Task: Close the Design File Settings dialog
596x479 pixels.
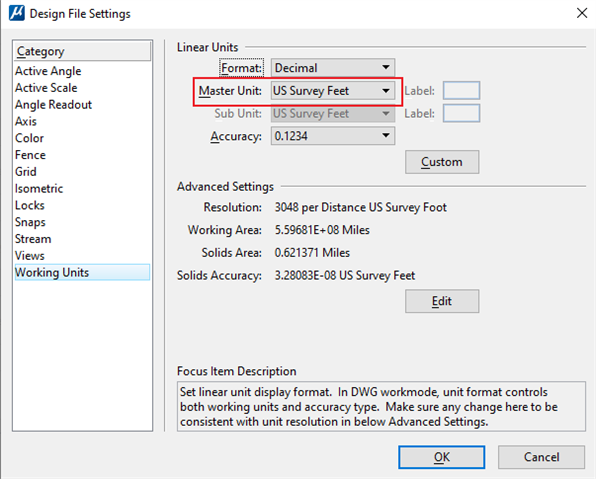Action: (582, 13)
